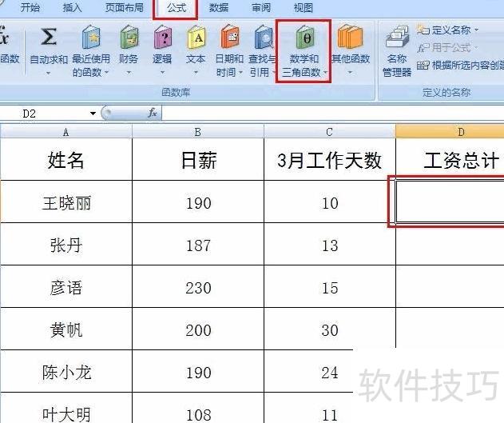Select the work days cell 13
504x423 pixels.
click(329, 245)
